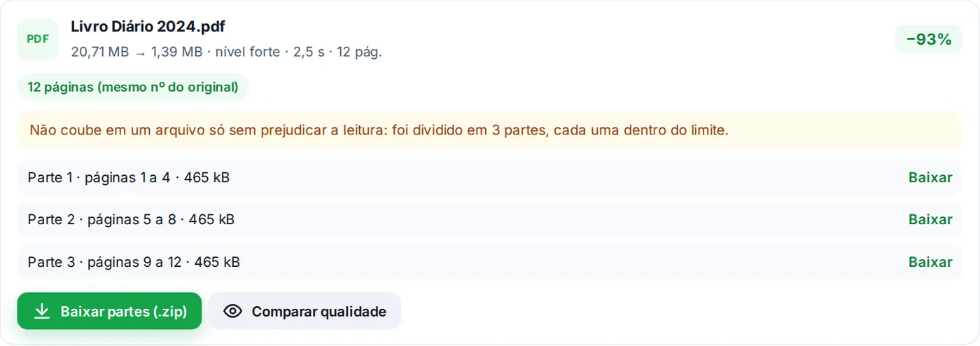Click the compressed size 1,39 MB text

coord(176,52)
